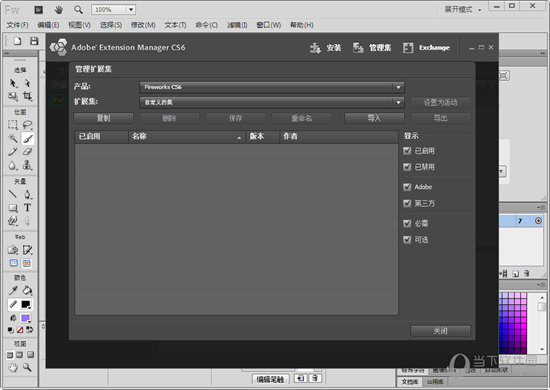Sort list by 名称 column
The width and height of the screenshot is (550, 390).
pos(187,136)
